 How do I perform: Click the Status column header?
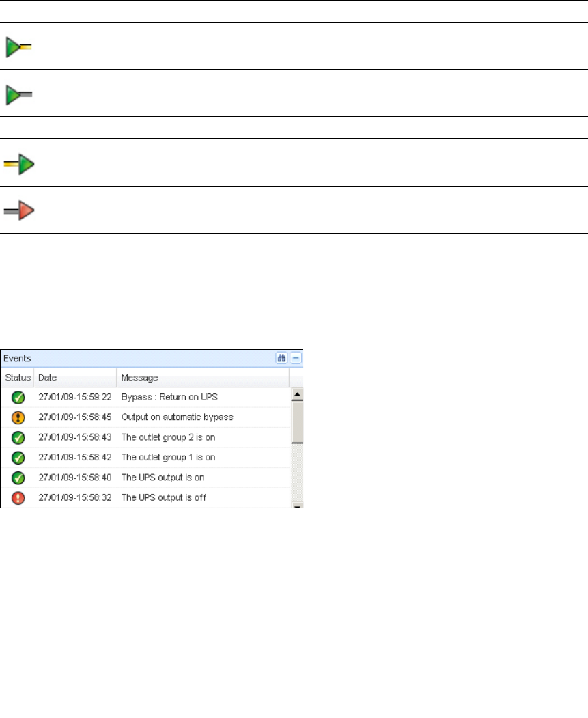[17, 378]
